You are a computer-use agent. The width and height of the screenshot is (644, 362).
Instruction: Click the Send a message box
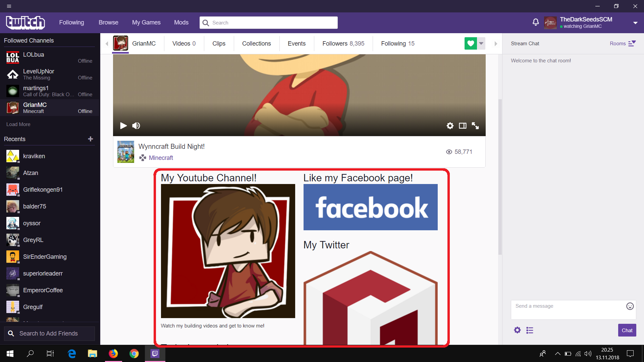[x=573, y=310]
